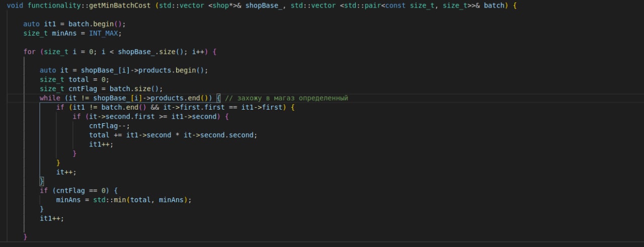Viewport: 644px width, 247px height.
Task: Click 'it->first.first' in the if condition
Action: click(x=194, y=107)
